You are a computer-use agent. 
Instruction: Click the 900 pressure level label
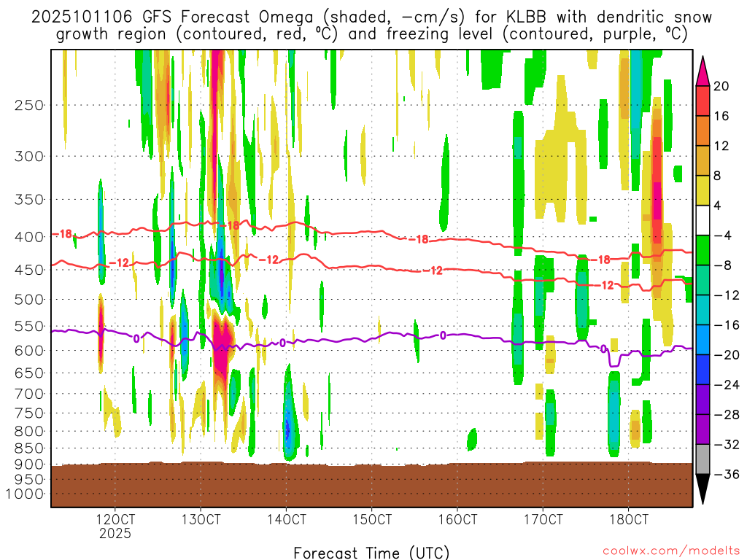point(29,464)
